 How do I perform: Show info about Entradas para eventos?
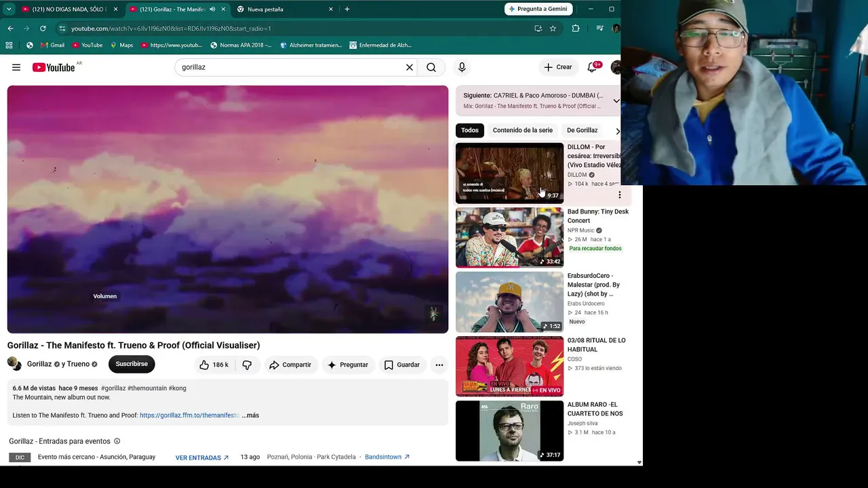pos(117,441)
